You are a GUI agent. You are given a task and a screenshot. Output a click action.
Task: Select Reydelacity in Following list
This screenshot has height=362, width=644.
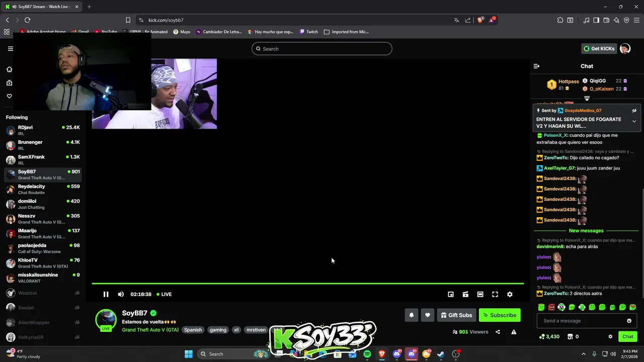43,189
